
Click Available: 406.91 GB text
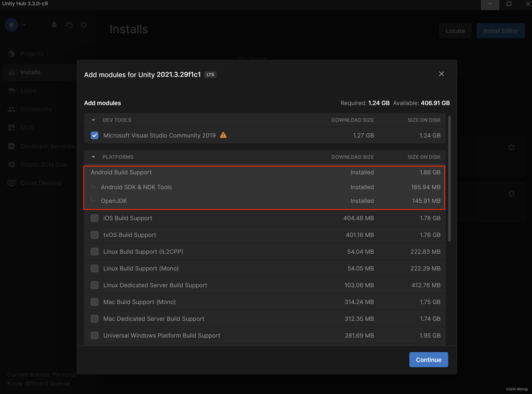pyautogui.click(x=421, y=103)
